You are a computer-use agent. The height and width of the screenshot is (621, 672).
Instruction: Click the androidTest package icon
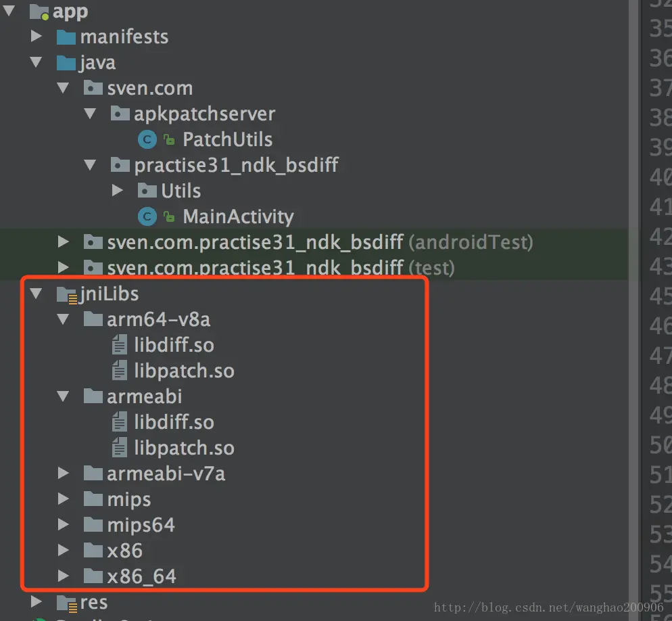click(93, 242)
